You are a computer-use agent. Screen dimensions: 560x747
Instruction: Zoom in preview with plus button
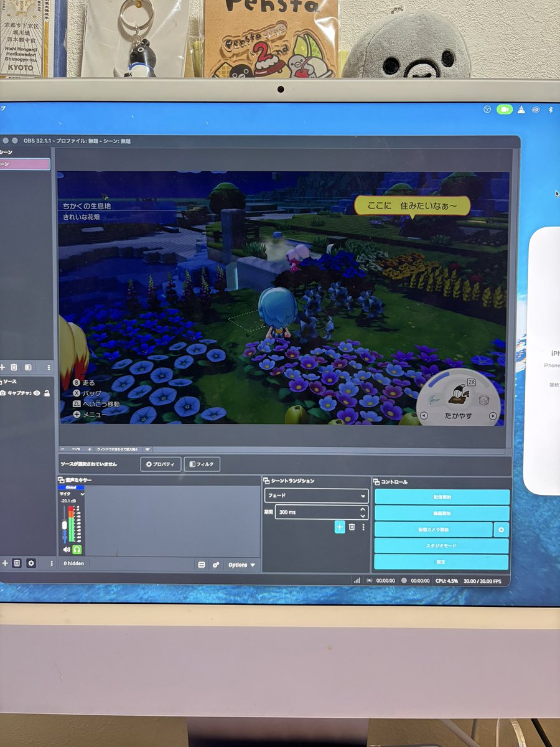click(90, 449)
